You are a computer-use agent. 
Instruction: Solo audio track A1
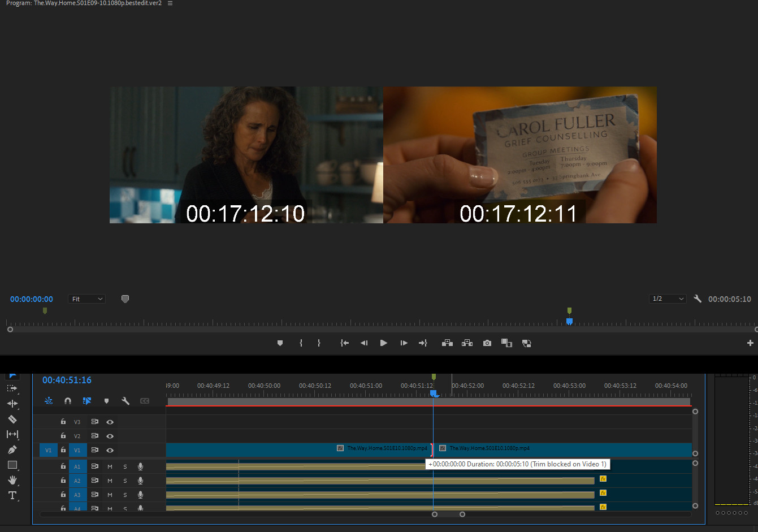(125, 466)
